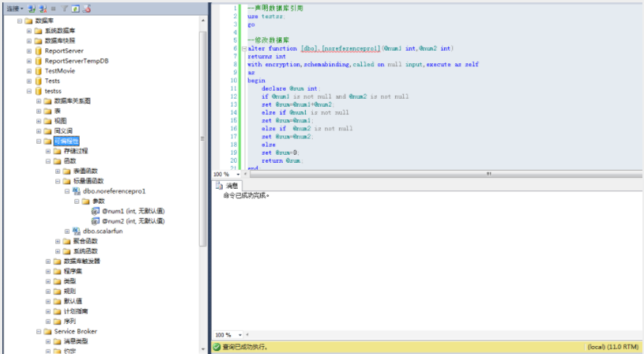The width and height of the screenshot is (644, 354).
Task: Click the 'use testss' code line
Action: [x=266, y=17]
